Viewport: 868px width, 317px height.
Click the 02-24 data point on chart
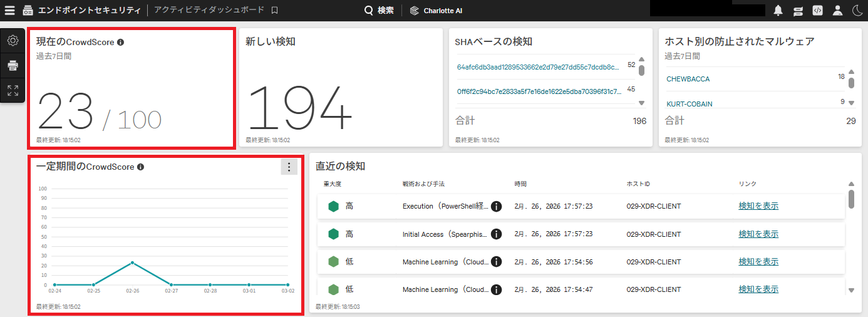click(x=54, y=285)
